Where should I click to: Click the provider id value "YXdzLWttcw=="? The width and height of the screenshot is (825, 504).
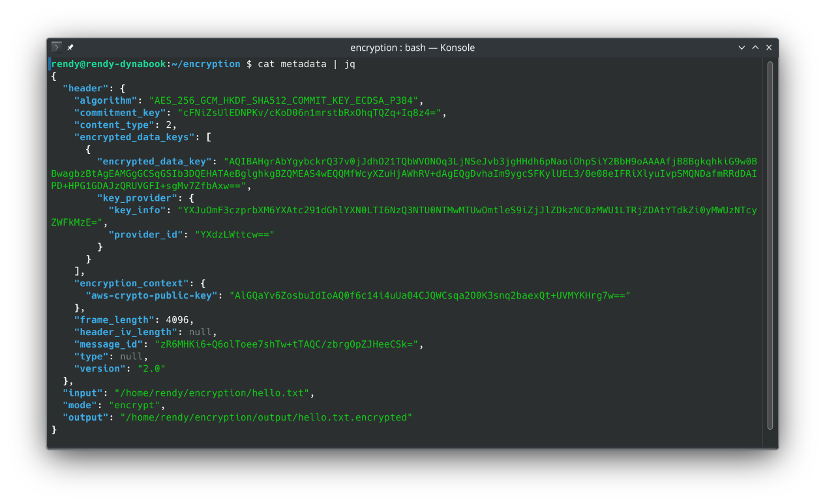(x=235, y=235)
